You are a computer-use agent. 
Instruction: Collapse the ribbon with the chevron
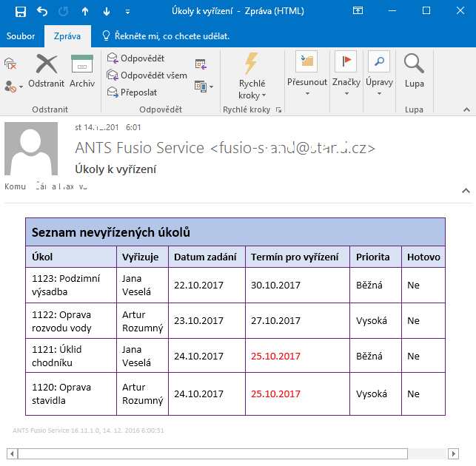click(466, 109)
